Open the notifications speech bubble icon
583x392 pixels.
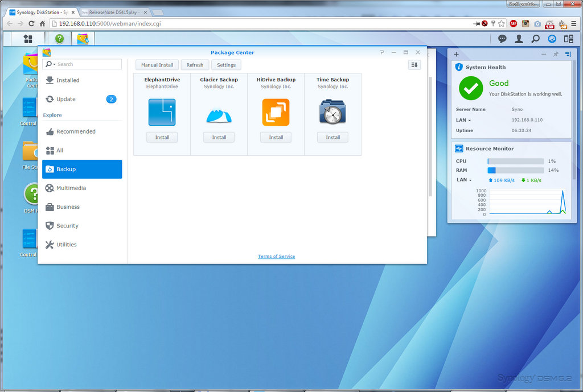click(x=502, y=39)
